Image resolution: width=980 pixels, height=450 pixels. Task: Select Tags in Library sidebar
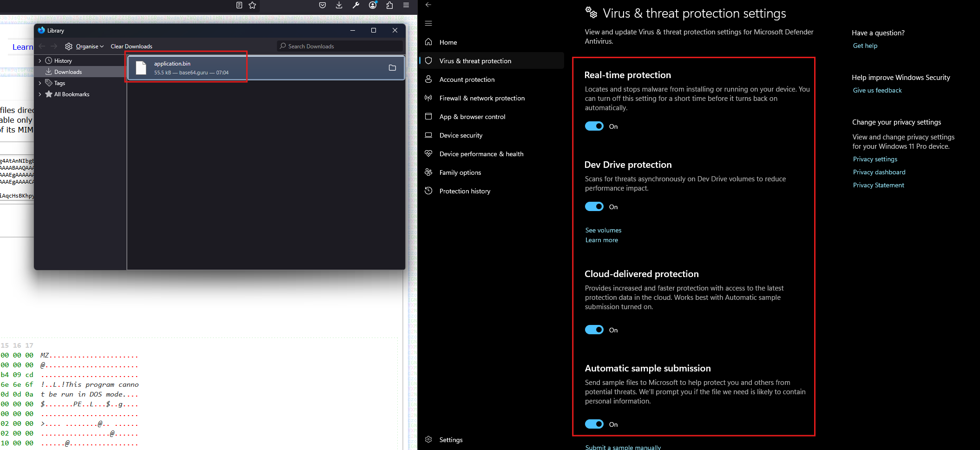[80, 83]
